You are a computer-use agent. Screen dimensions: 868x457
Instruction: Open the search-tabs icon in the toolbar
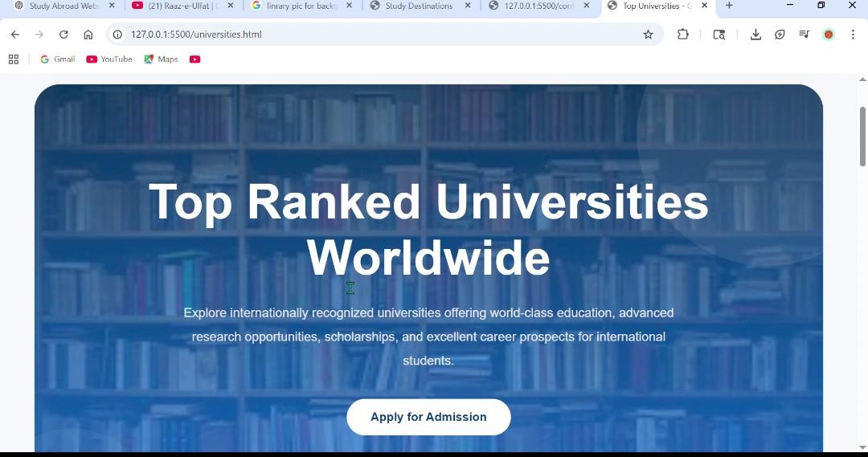point(719,35)
